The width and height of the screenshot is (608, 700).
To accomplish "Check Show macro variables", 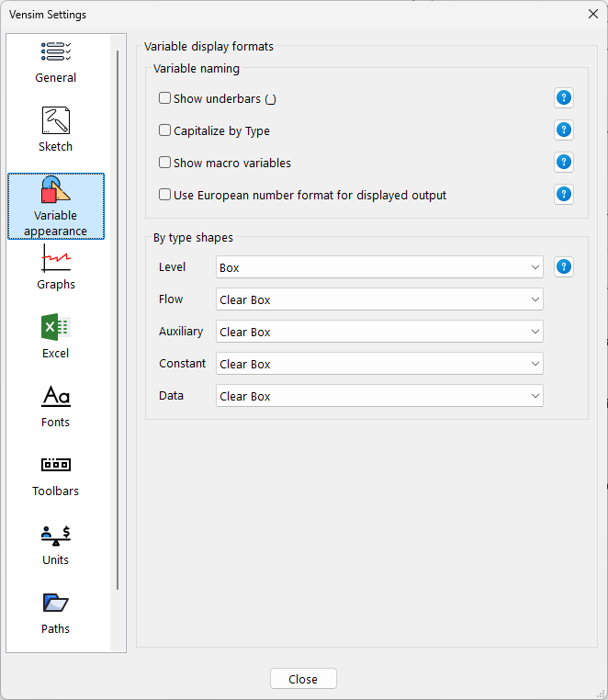I will coord(165,163).
